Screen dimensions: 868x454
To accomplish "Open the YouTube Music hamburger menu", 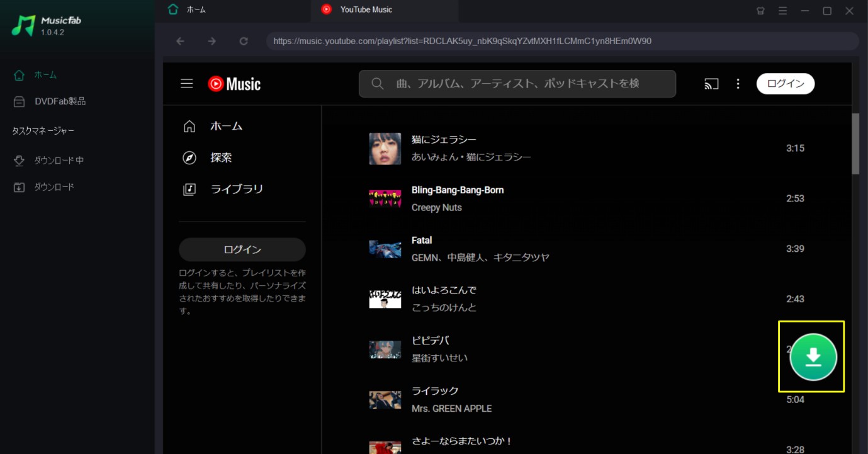I will [x=187, y=84].
